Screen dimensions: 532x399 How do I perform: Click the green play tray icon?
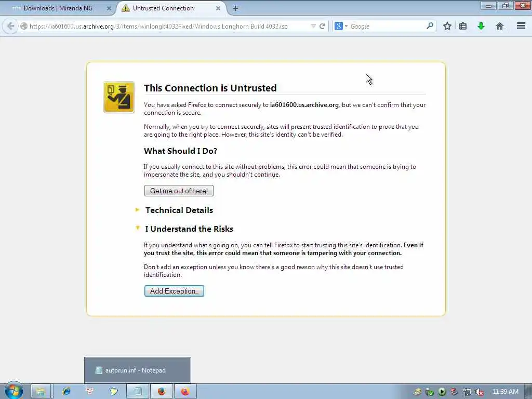[442, 392]
